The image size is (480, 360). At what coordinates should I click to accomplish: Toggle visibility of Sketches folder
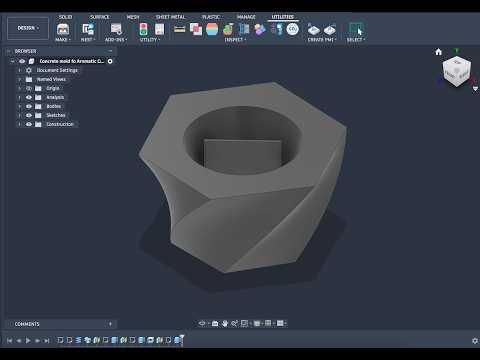(x=29, y=115)
